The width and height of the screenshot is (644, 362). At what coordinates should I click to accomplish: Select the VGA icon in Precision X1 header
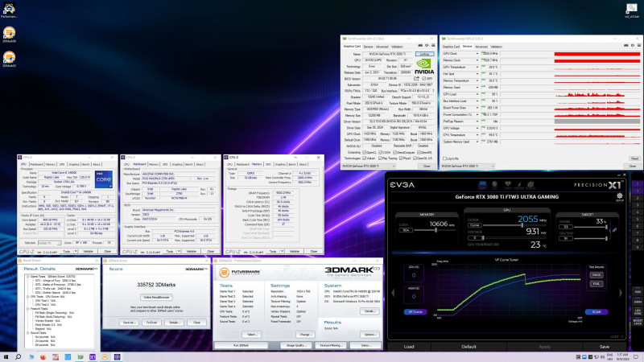click(482, 185)
